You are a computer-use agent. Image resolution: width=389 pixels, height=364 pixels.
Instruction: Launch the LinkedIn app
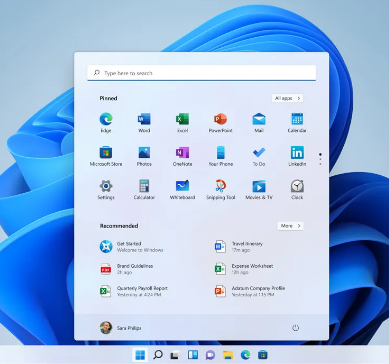297,156
